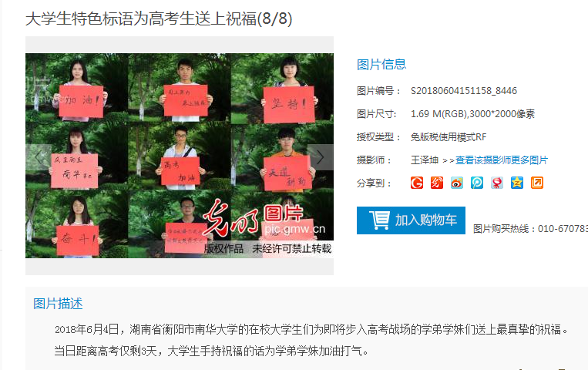This screenshot has height=370, width=588.
Task: Click the 图片信息 section heading
Action: (381, 64)
